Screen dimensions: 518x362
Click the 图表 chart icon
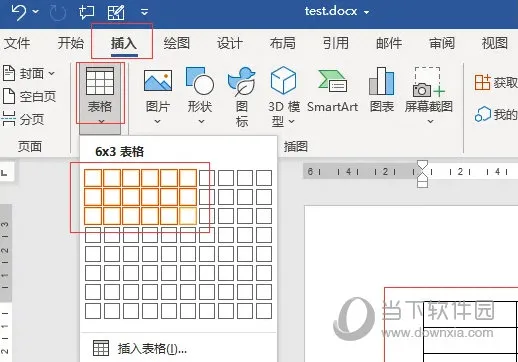click(x=382, y=81)
